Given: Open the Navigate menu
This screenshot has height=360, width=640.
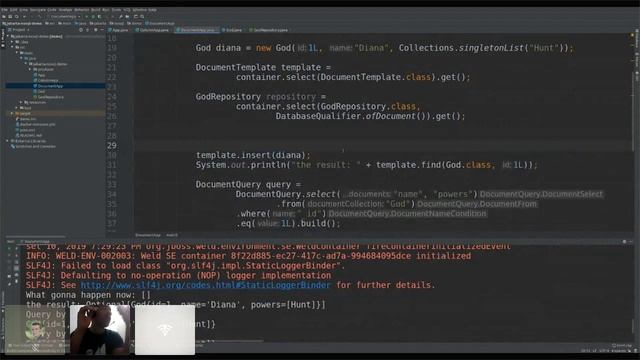Looking at the screenshot, I should click(x=38, y=10).
